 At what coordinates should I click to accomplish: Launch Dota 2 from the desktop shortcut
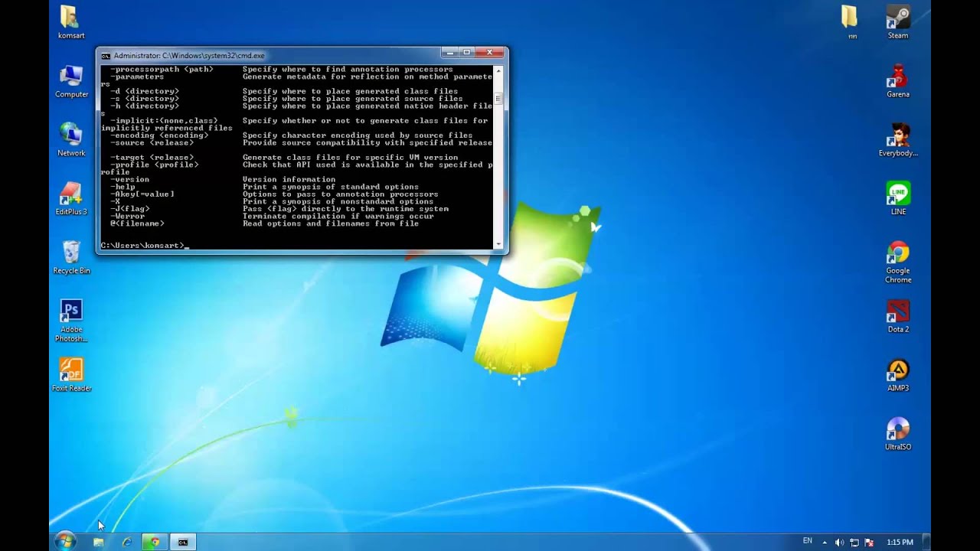[898, 316]
